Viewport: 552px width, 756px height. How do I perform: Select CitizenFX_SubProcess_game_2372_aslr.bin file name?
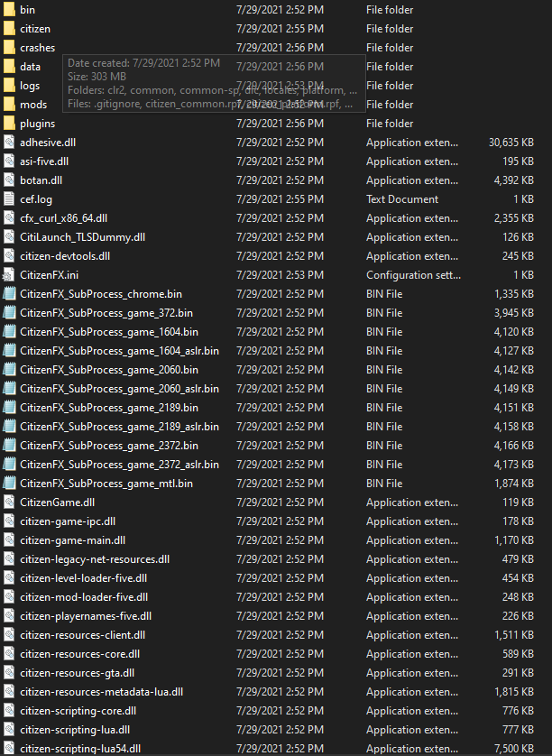[120, 465]
